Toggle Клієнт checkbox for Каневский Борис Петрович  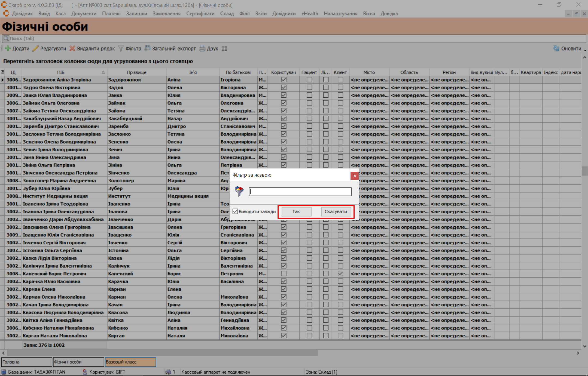340,274
